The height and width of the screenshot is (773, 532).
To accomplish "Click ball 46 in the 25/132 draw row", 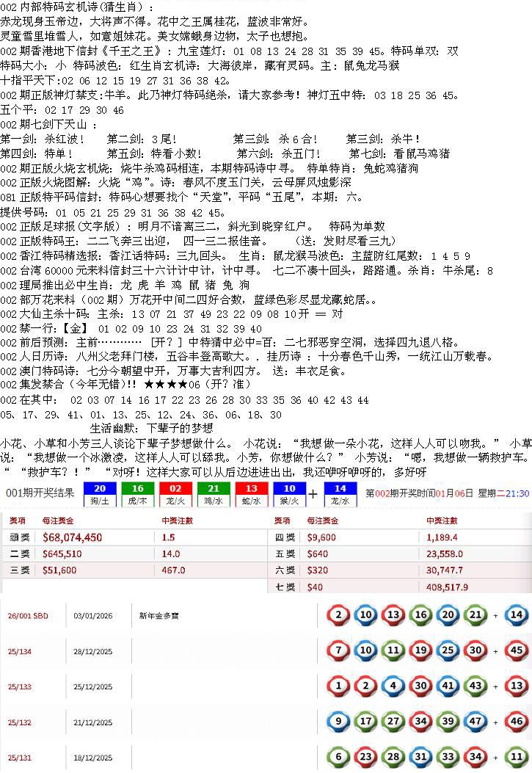I will (517, 722).
